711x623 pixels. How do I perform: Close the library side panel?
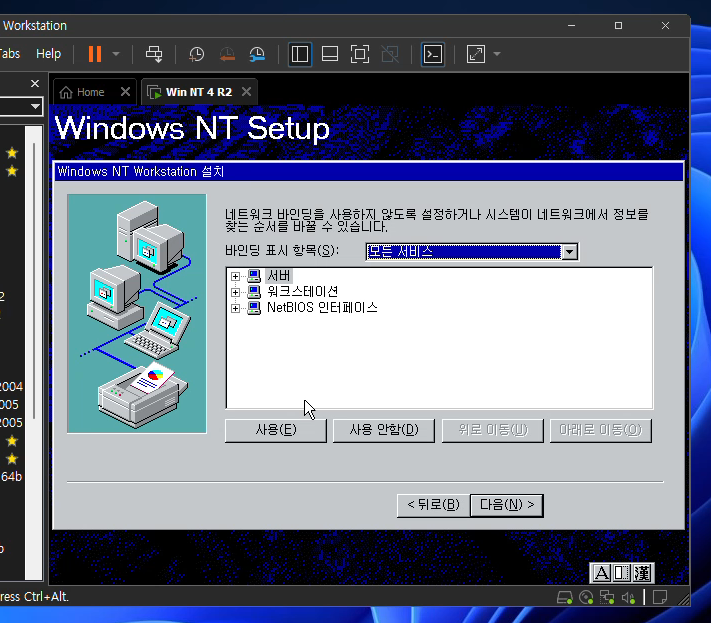(x=35, y=83)
